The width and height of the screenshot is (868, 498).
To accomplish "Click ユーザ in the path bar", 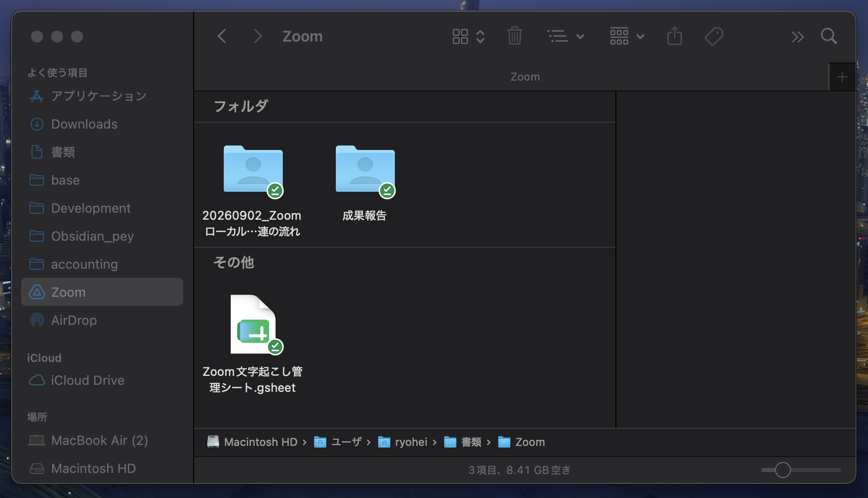I will (338, 442).
